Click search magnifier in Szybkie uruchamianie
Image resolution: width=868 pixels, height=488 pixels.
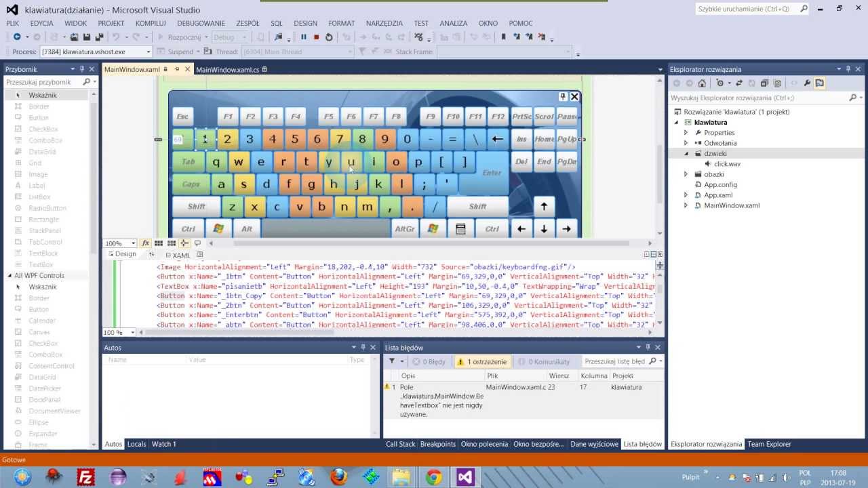tap(804, 9)
